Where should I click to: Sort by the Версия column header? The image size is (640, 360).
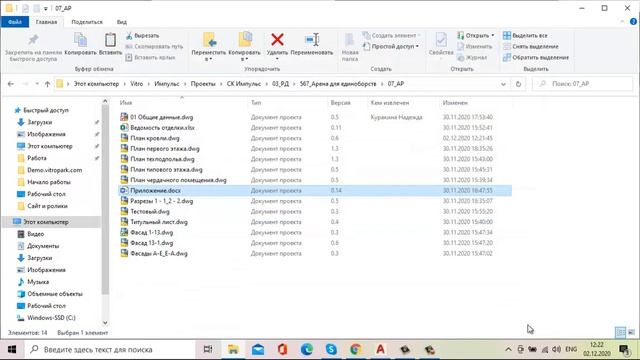340,103
